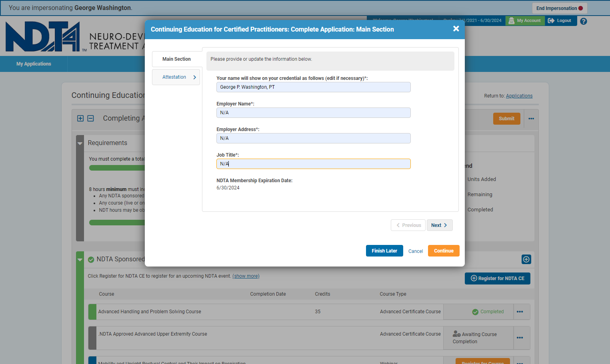Click the NDTA logo
610x364 pixels.
(43, 37)
